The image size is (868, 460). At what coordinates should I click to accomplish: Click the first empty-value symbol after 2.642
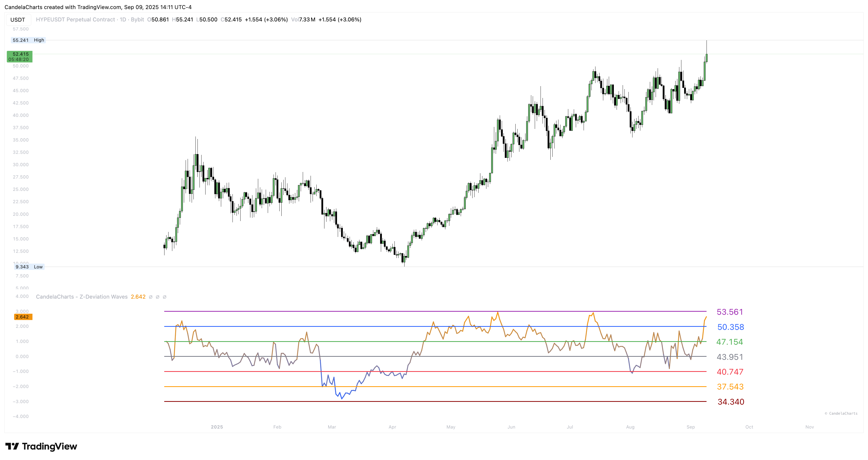[151, 297]
